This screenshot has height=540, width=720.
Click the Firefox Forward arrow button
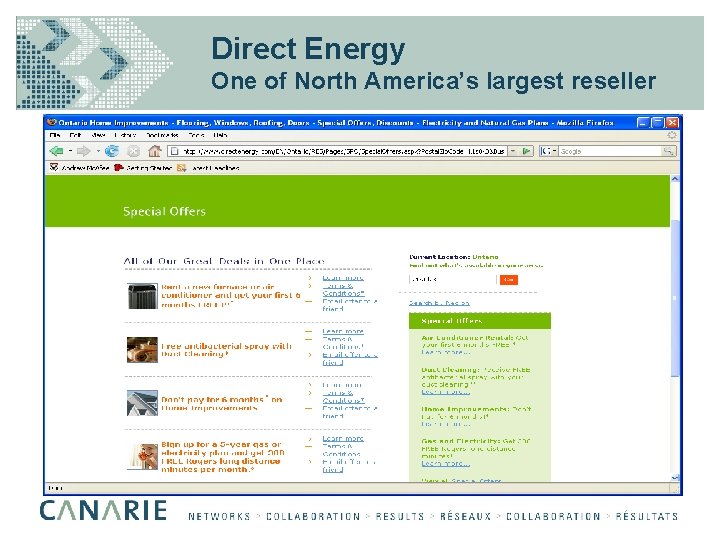click(x=84, y=151)
